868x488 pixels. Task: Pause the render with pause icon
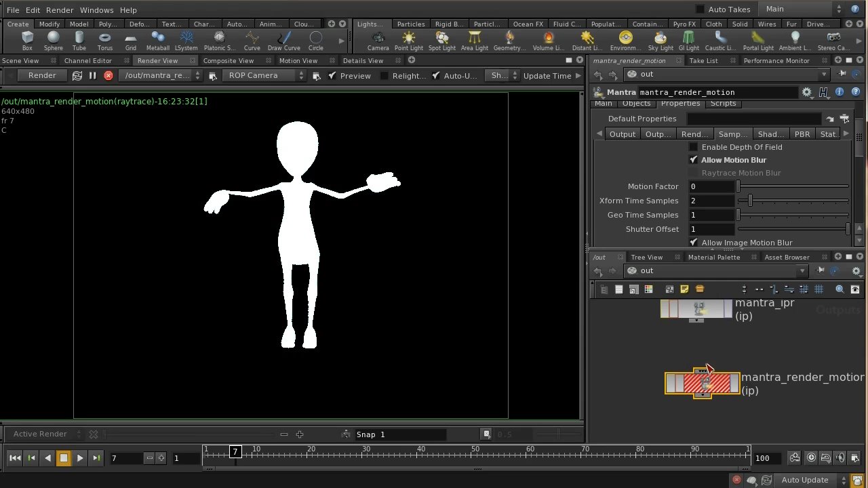coord(93,76)
